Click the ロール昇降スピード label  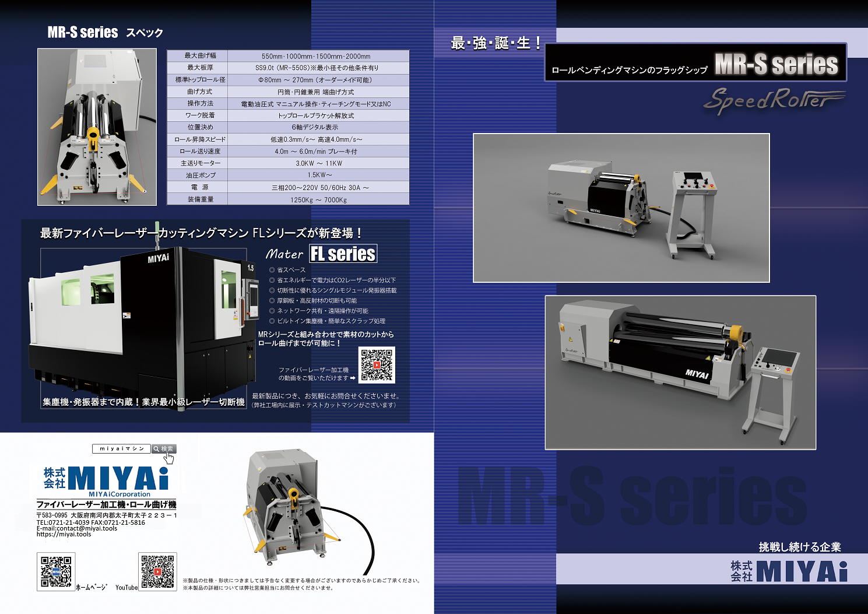[200, 139]
